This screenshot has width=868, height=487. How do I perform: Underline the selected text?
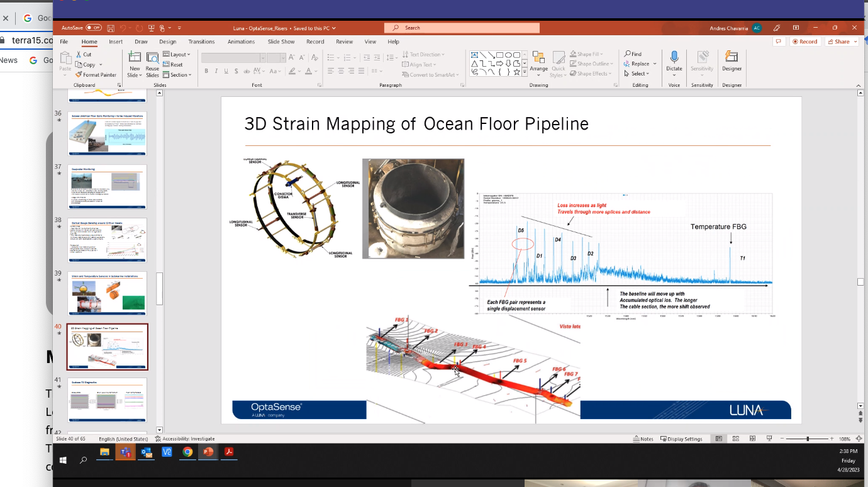coord(226,71)
